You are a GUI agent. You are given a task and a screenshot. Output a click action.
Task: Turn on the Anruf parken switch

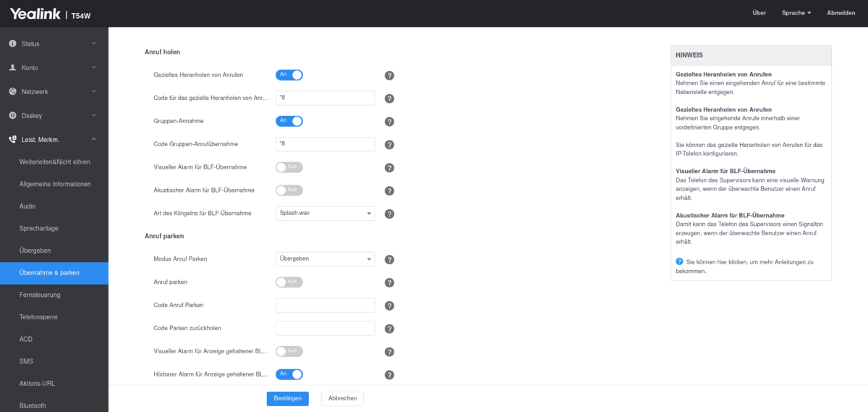(289, 282)
